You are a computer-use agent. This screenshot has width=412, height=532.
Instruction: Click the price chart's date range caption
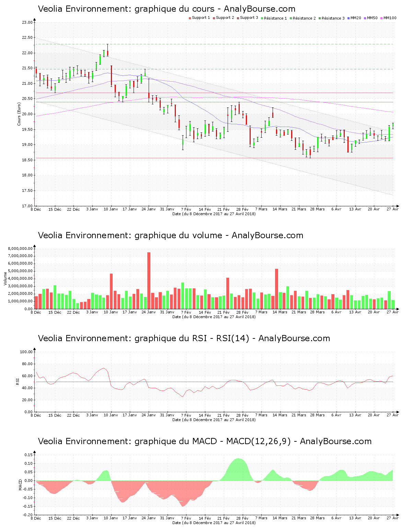tap(214, 214)
